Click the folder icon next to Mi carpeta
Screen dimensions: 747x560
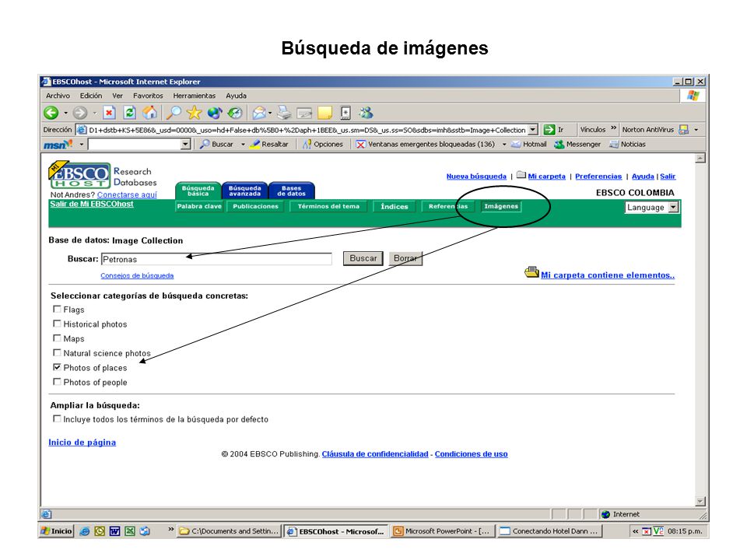[521, 175]
